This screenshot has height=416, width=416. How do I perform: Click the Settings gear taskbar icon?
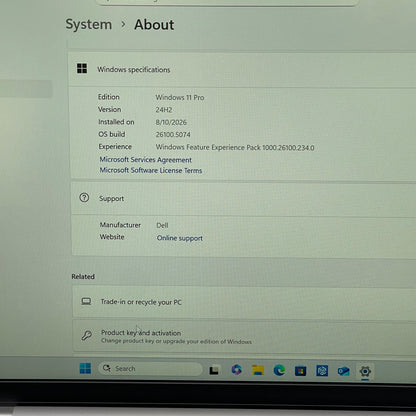(x=365, y=371)
